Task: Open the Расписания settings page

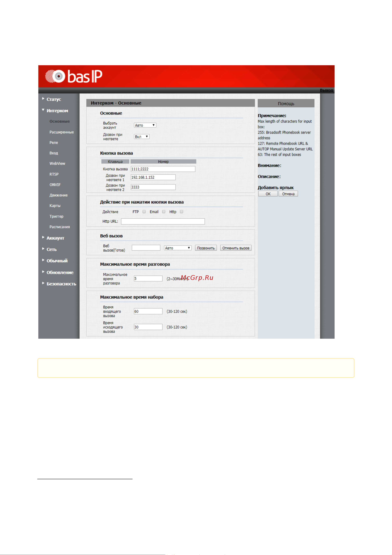Action: point(60,227)
